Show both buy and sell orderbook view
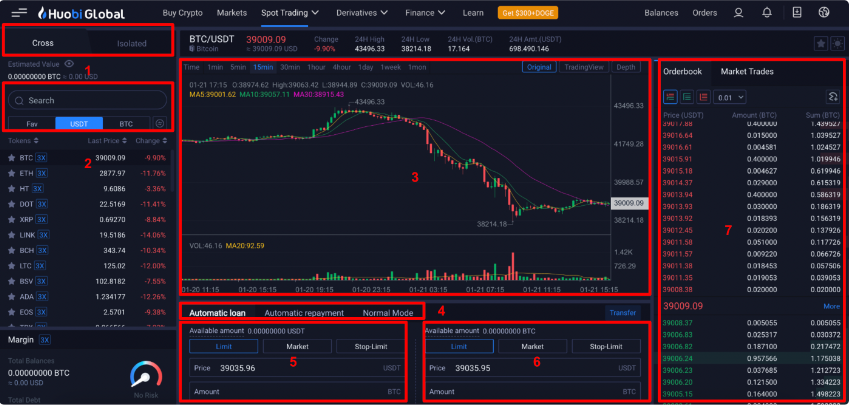851x407 pixels. [x=671, y=97]
